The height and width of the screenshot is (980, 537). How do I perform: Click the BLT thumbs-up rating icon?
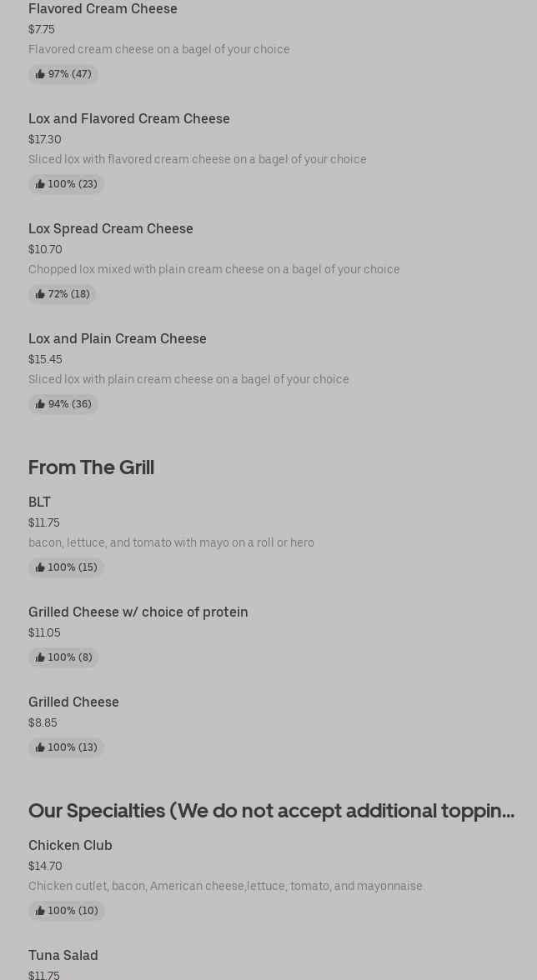40,567
